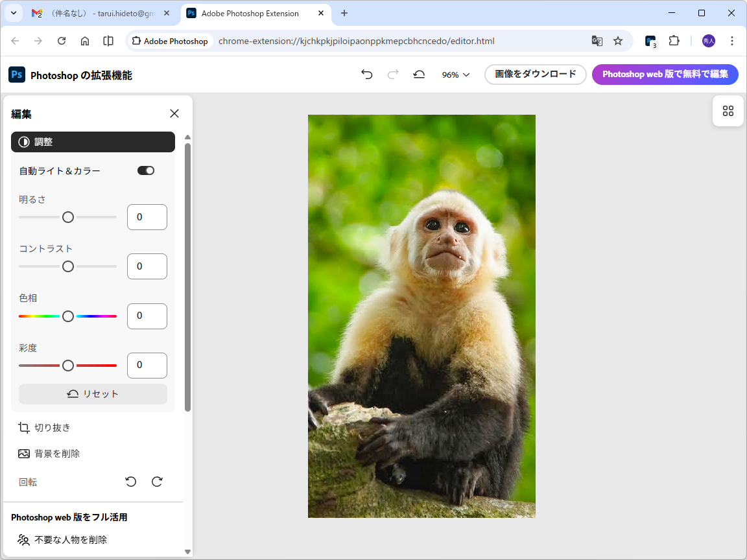Rotate image clockwise
The width and height of the screenshot is (747, 560).
(157, 482)
